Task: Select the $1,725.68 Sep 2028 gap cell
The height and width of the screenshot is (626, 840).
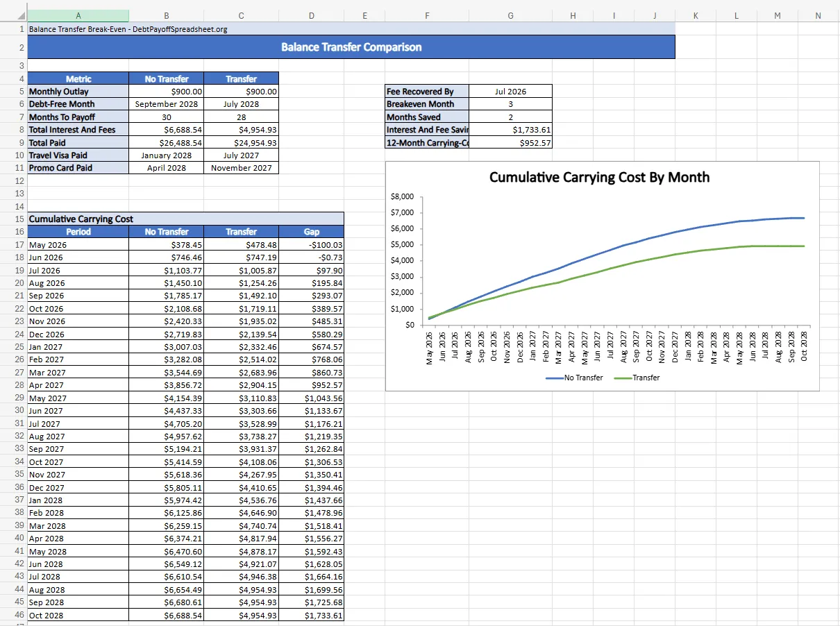Action: click(x=311, y=602)
